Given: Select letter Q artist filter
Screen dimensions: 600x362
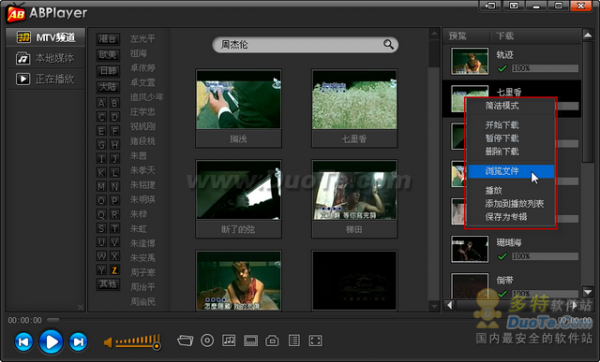Looking at the screenshot, I should [101, 214].
